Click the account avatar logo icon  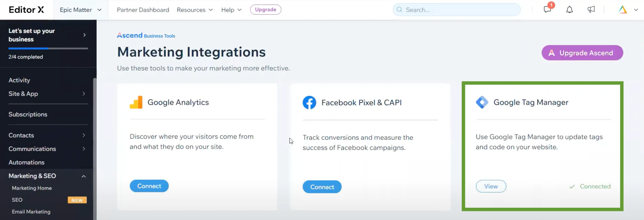(x=623, y=9)
